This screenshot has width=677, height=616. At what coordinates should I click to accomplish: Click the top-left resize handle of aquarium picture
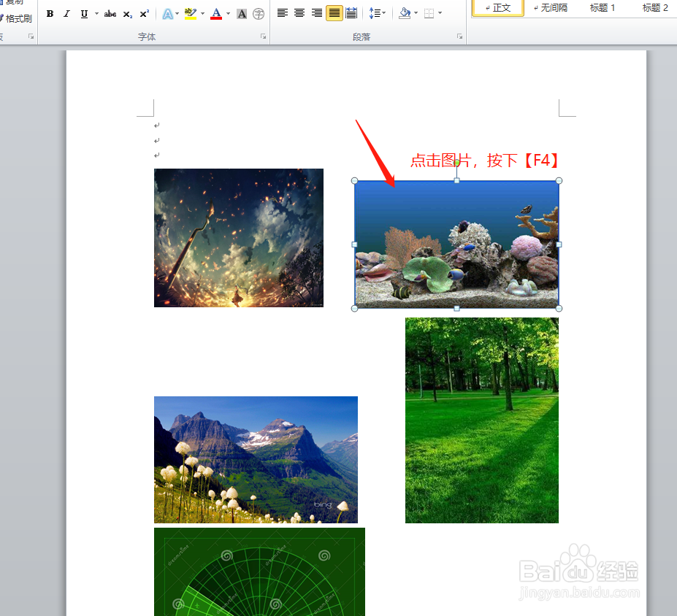(x=354, y=181)
